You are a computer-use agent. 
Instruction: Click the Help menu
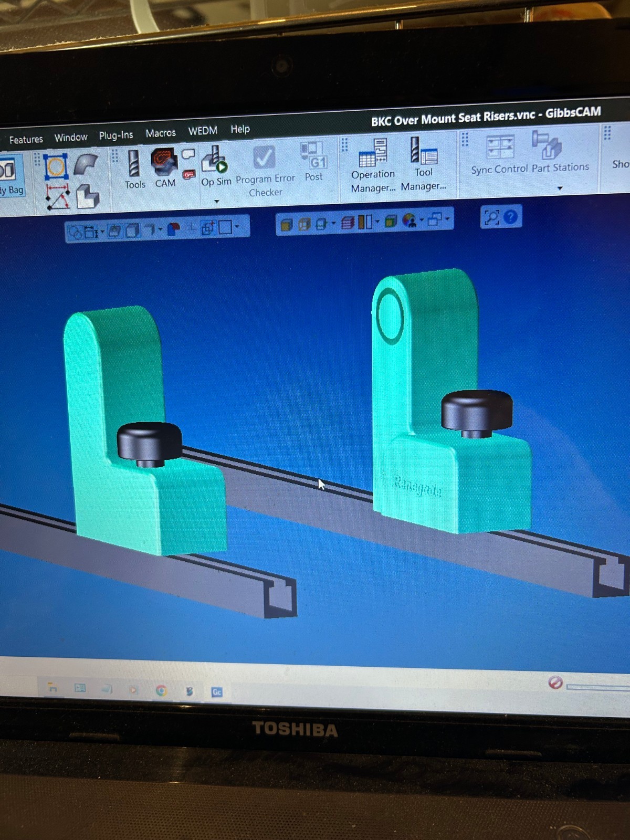pyautogui.click(x=240, y=129)
